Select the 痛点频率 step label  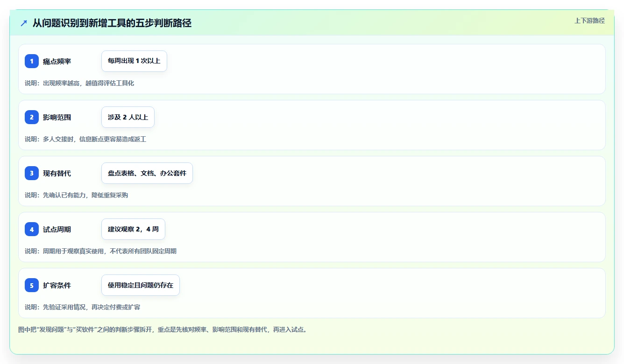57,61
